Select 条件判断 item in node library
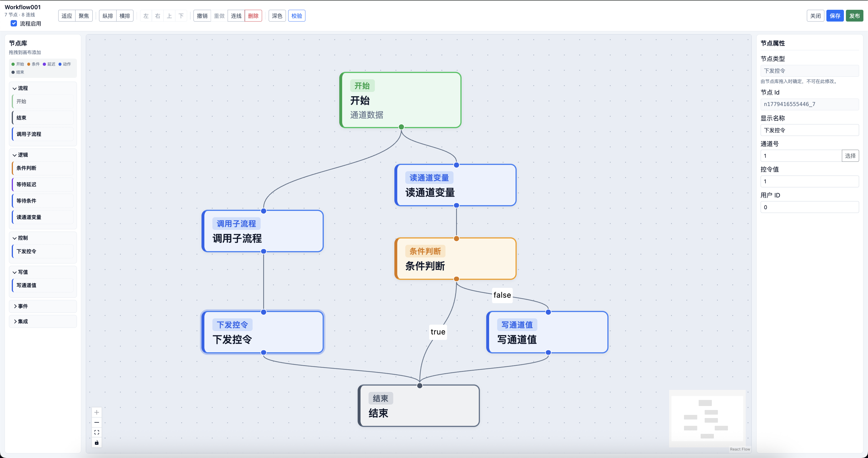Viewport: 868px width, 458px height. [x=43, y=168]
